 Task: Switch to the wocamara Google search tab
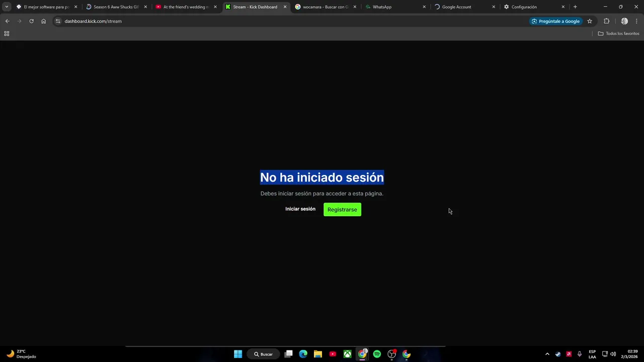326,7
